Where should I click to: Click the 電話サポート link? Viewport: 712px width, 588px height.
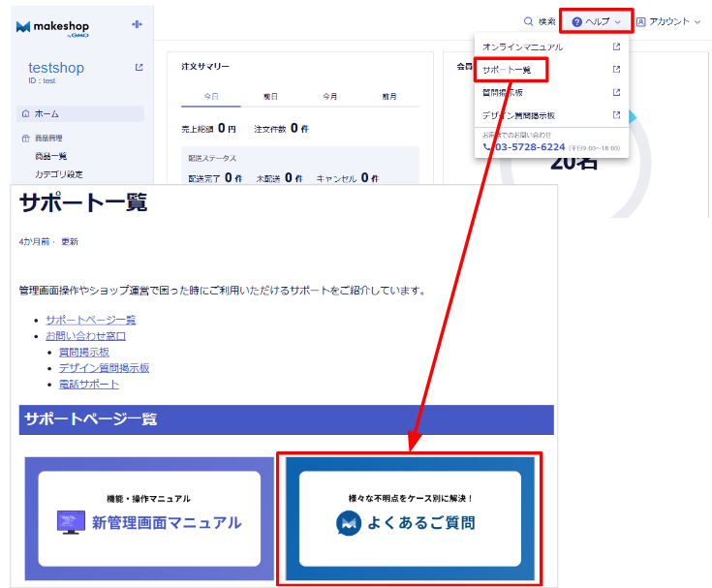89,385
